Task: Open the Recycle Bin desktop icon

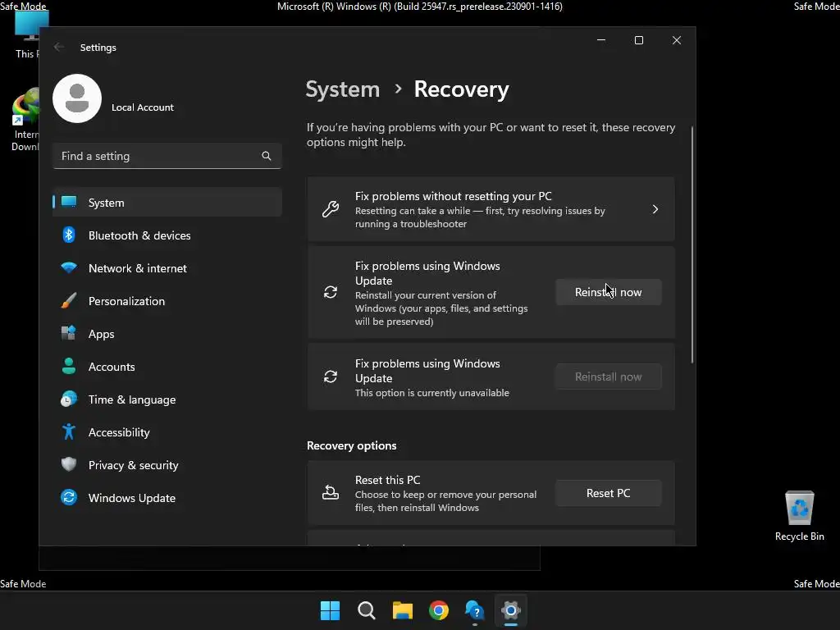Action: point(799,515)
